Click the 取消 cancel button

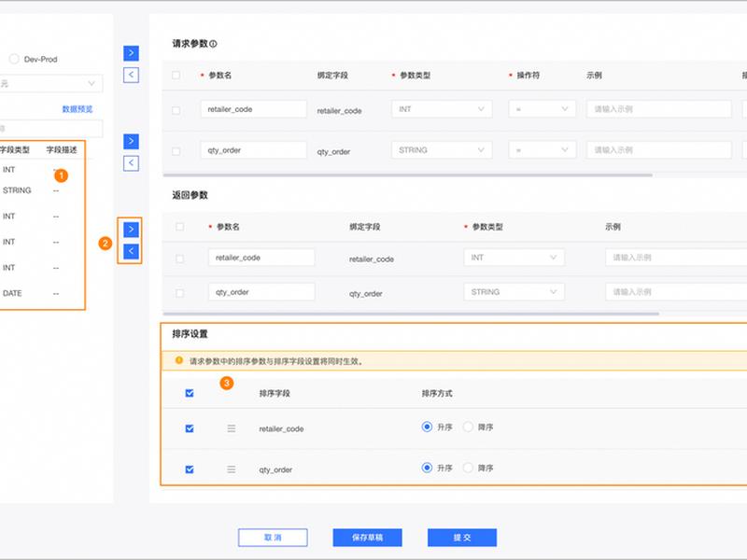point(273,538)
